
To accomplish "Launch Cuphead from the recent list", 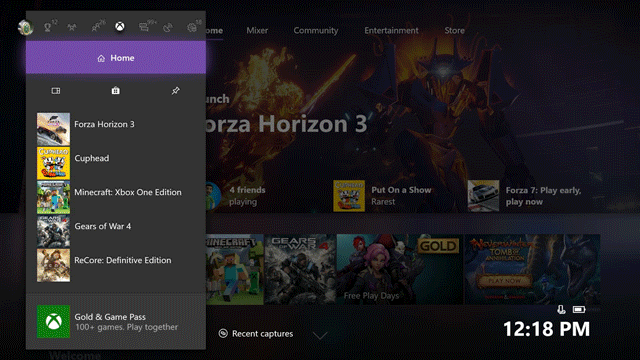I will click(116, 162).
